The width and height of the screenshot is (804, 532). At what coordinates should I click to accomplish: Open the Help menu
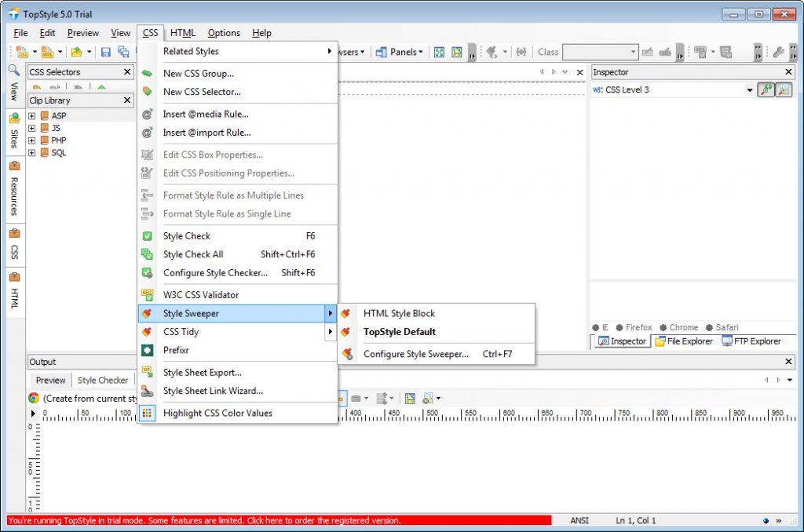[261, 33]
